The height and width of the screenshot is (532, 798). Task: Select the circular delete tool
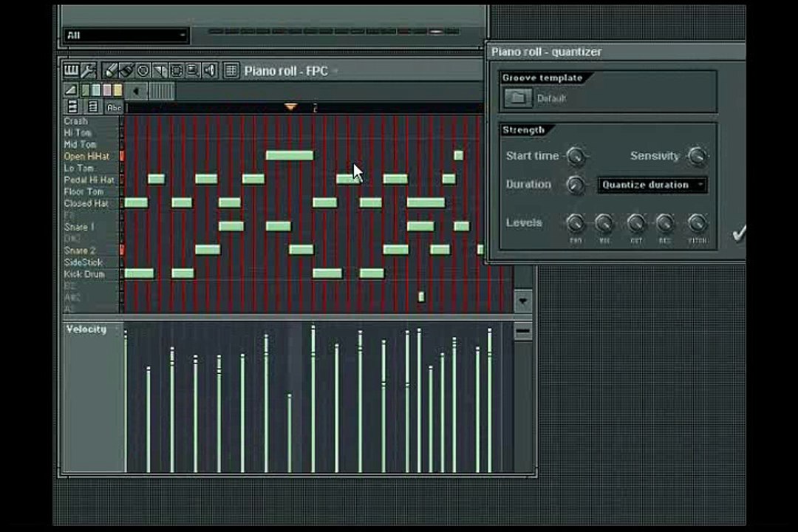tap(143, 71)
